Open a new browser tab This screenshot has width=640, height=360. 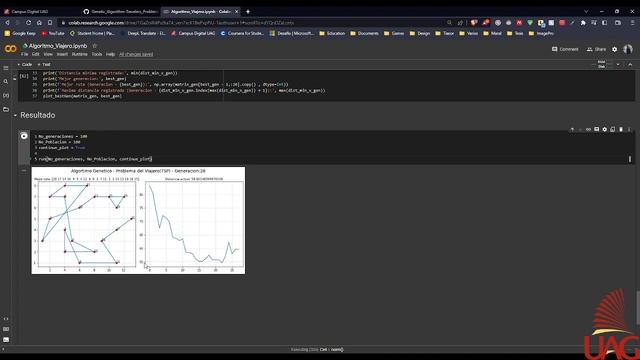coord(248,11)
